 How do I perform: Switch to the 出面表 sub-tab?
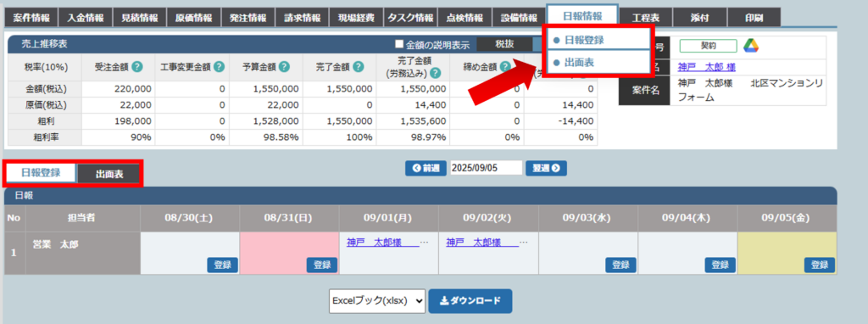109,174
